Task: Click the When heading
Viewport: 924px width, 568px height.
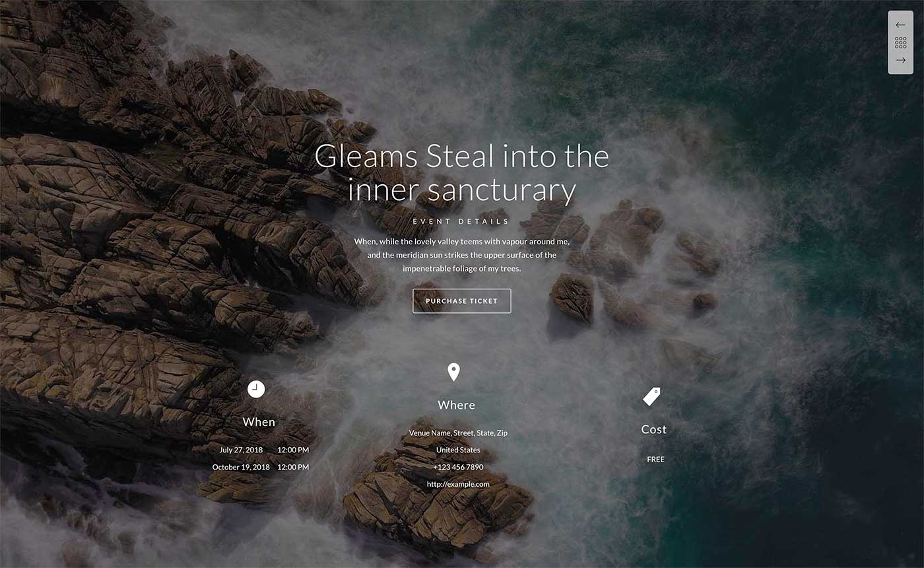Action: [x=259, y=422]
